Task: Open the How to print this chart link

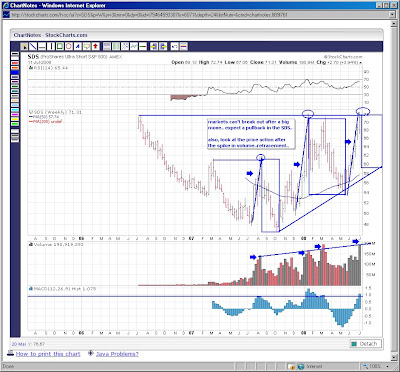Action: click(48, 354)
